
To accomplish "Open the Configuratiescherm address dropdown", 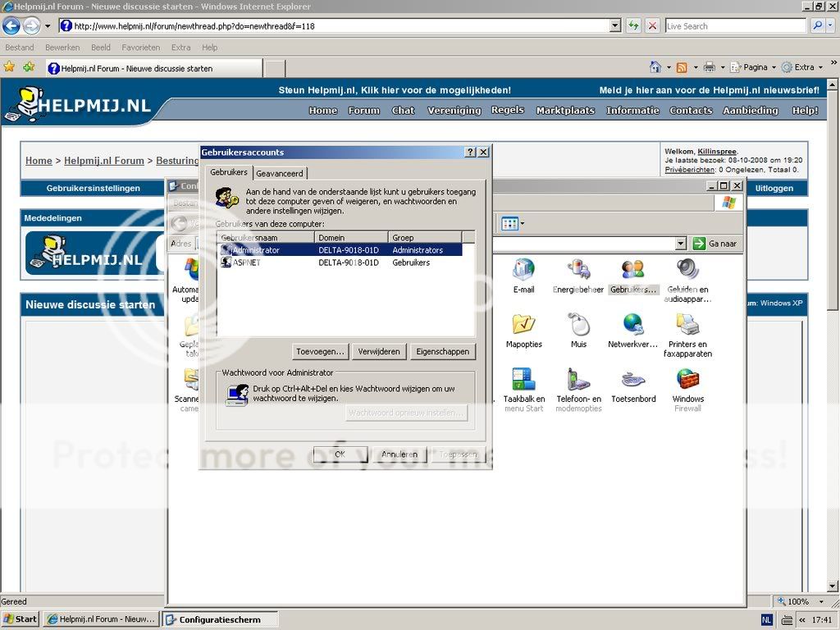I will click(x=680, y=244).
